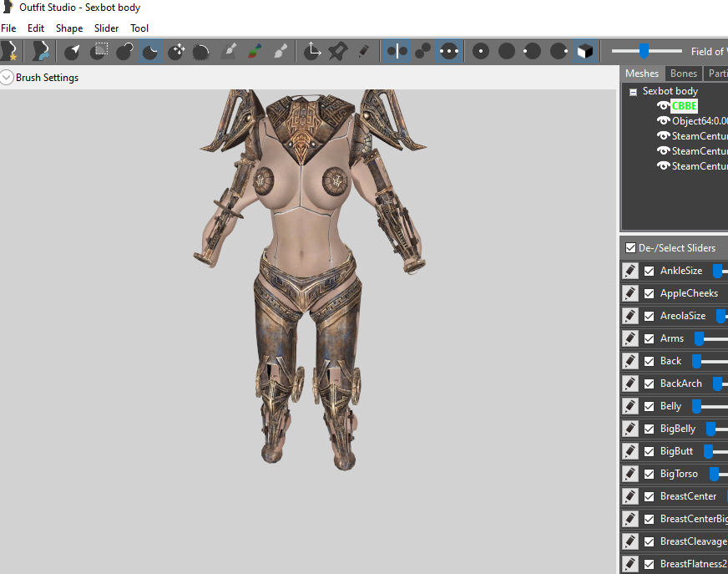Click pencil icon beside BigButt
Image resolution: width=728 pixels, height=574 pixels.
(630, 451)
